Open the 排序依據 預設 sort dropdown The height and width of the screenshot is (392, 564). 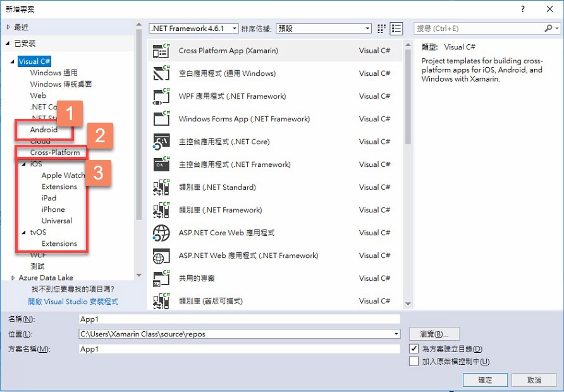[323, 28]
